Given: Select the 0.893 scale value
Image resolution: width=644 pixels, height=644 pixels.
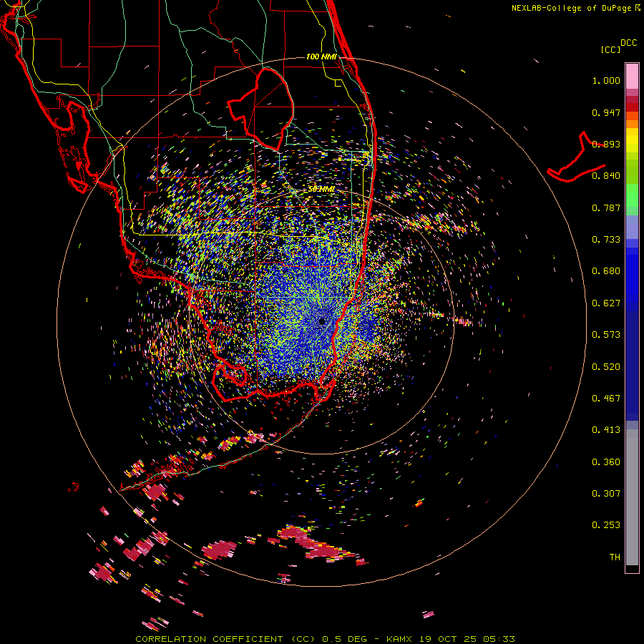Looking at the screenshot, I should click(x=606, y=144).
